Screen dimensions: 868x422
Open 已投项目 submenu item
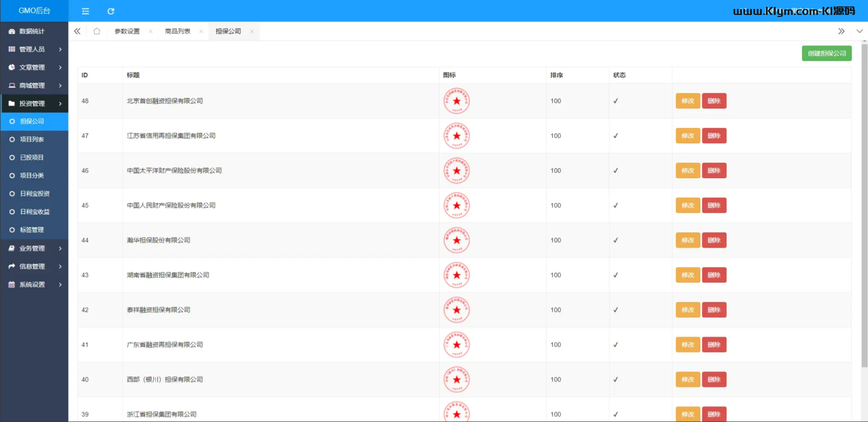[34, 158]
